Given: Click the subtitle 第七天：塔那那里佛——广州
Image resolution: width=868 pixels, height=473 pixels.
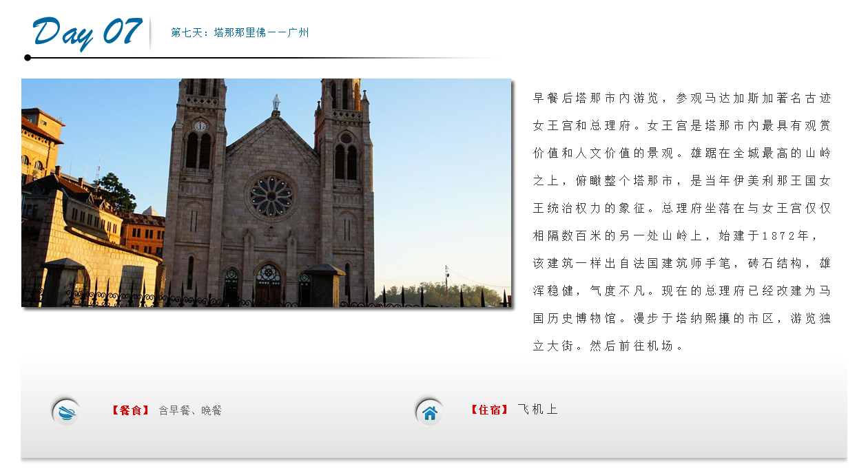Looking at the screenshot, I should 240,32.
